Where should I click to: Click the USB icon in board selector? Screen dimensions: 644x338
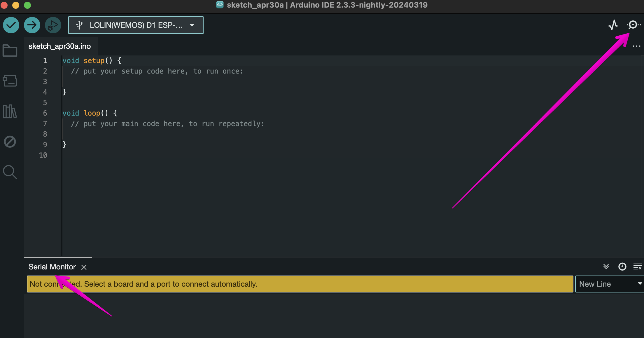coord(79,25)
